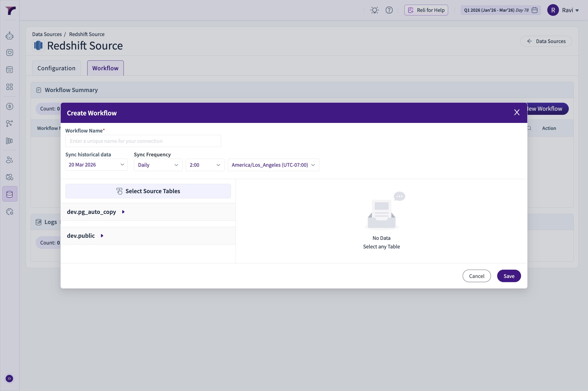
Task: Switch to the Configuration tab
Action: point(56,68)
